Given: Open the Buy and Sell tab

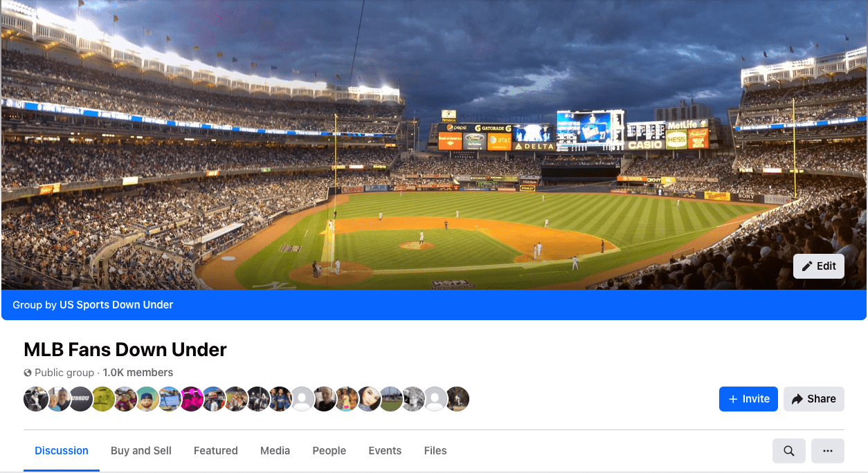Looking at the screenshot, I should [x=141, y=451].
